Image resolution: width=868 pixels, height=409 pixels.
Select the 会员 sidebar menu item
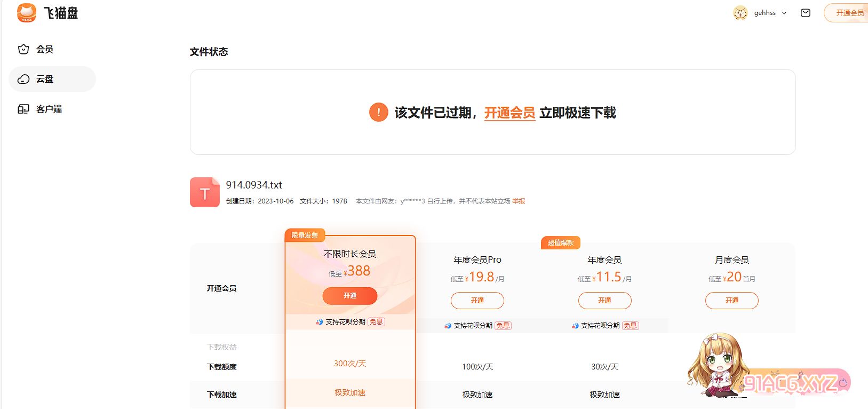tap(45, 49)
